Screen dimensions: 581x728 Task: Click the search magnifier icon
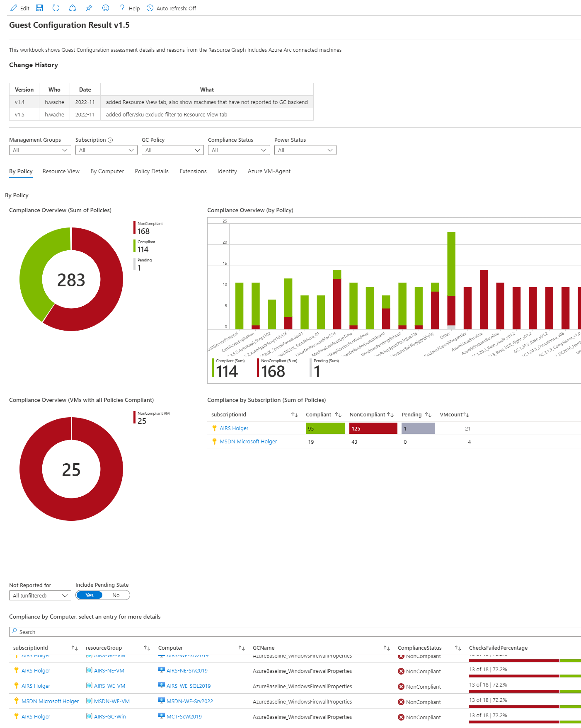pyautogui.click(x=15, y=631)
